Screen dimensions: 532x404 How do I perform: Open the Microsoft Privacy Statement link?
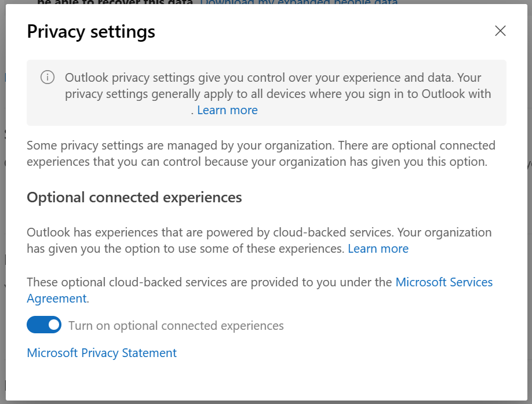coord(101,353)
